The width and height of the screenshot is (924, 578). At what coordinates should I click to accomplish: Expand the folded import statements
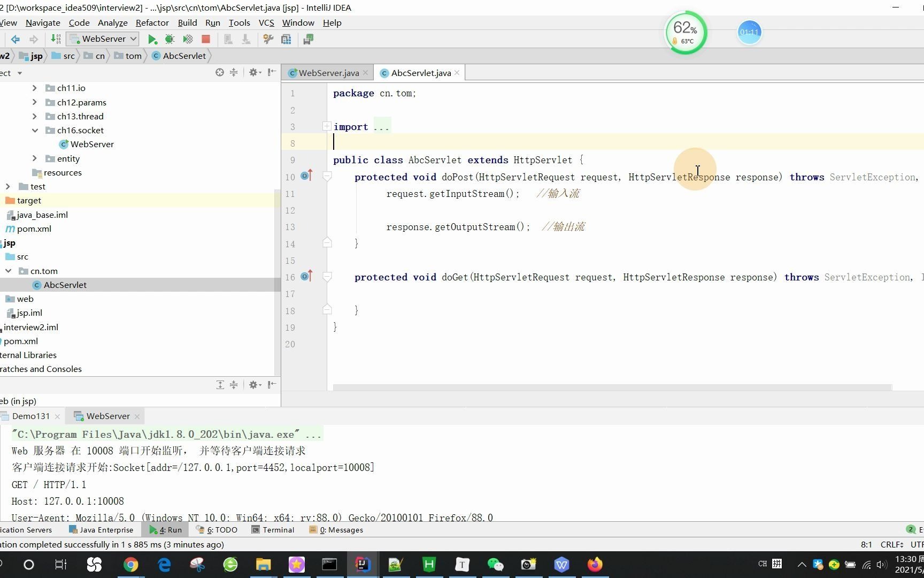pyautogui.click(x=327, y=126)
